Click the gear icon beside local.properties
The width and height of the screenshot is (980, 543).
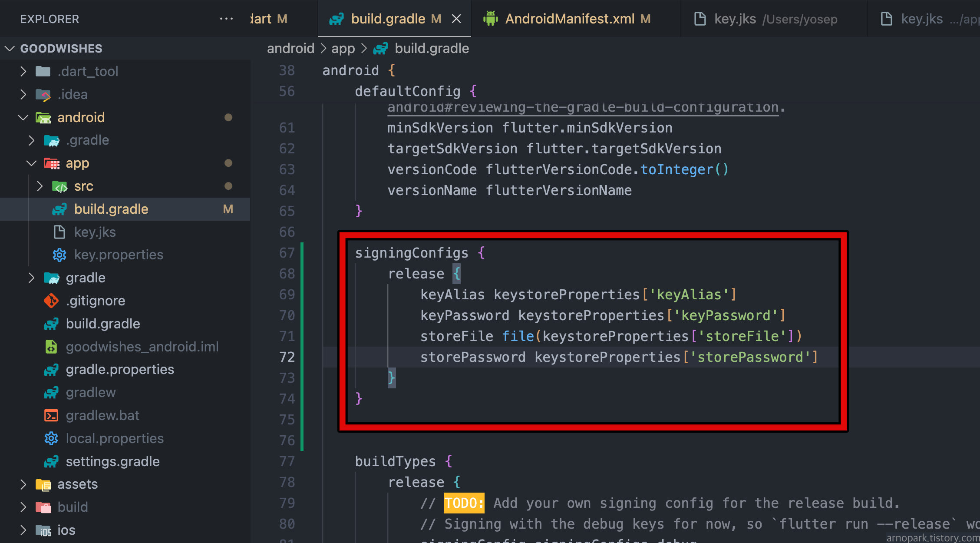51,438
